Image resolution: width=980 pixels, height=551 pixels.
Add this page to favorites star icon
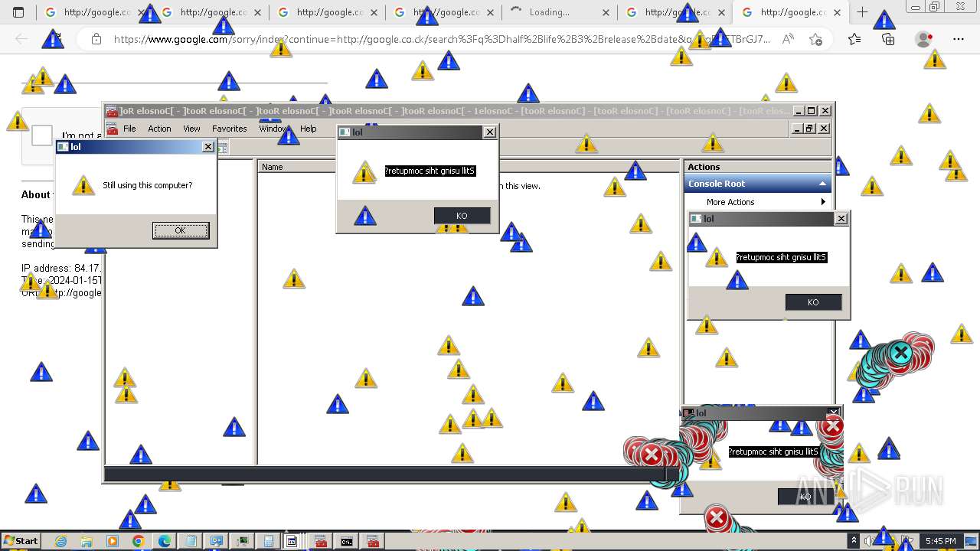click(815, 39)
